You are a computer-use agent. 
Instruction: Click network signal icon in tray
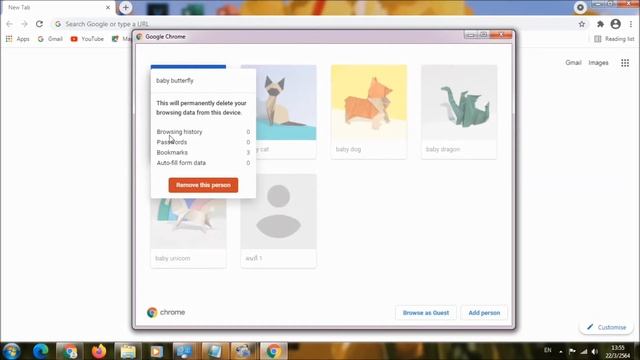click(584, 351)
